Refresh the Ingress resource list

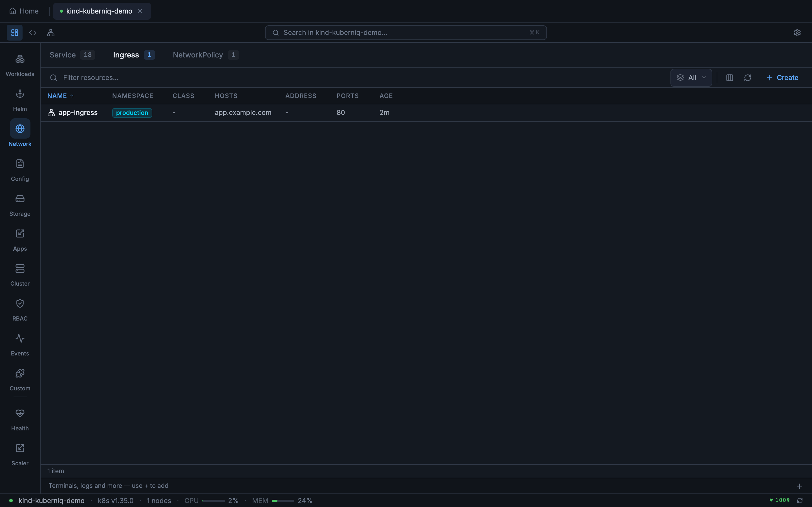click(x=748, y=77)
